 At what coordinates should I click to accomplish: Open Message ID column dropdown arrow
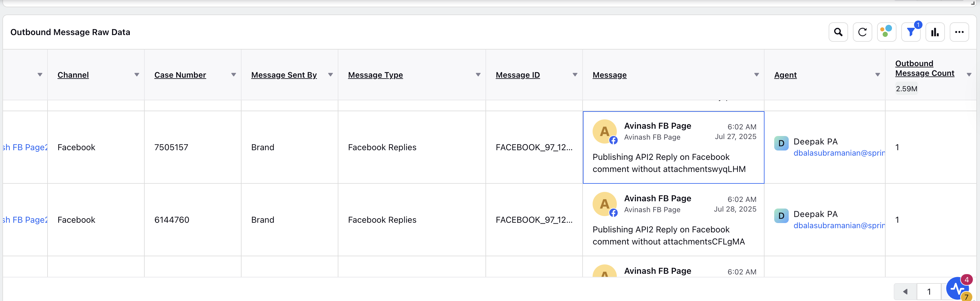[575, 75]
